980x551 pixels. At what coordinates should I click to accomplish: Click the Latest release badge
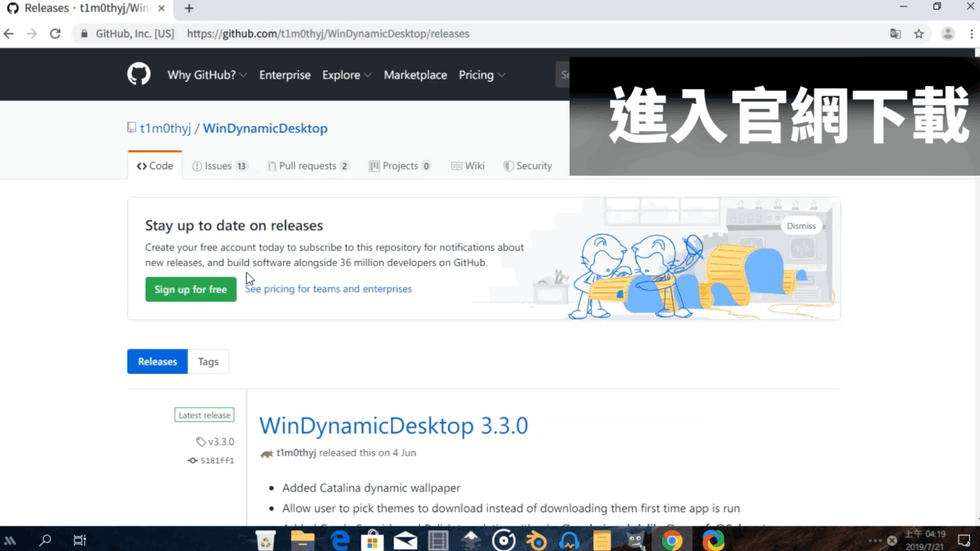[x=204, y=415]
